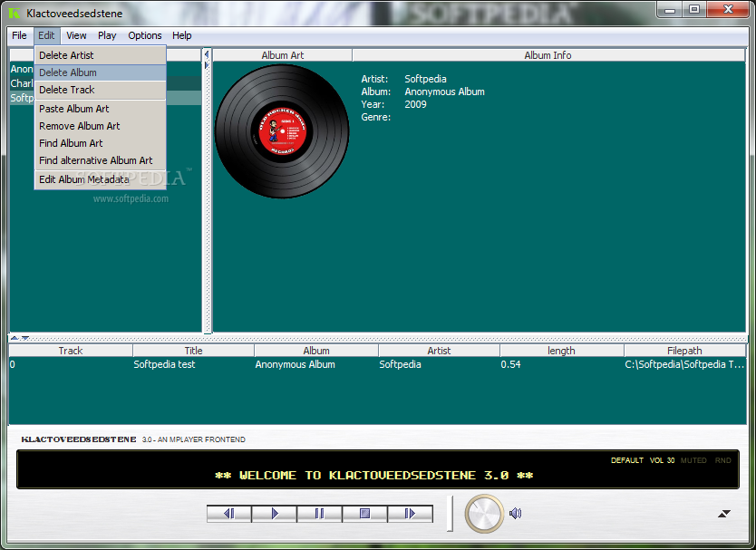756x550 pixels.
Task: Sort by the Filepath column header
Action: 684,351
